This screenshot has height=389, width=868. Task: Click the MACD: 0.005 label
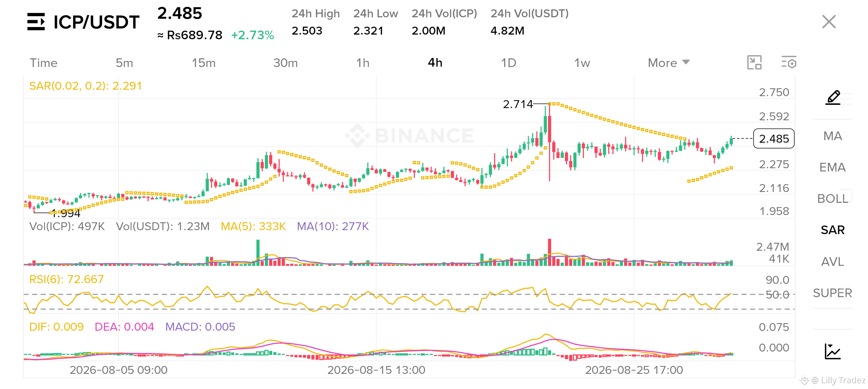click(200, 327)
